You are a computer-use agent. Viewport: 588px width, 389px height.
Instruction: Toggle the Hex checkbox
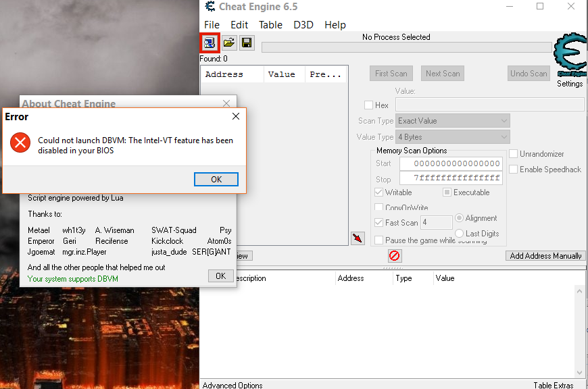[x=368, y=105]
